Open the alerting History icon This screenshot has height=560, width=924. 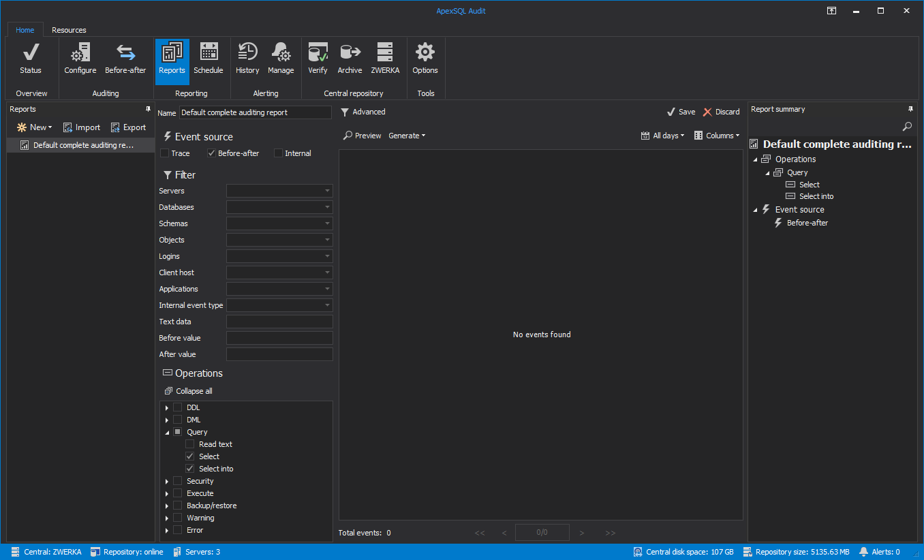[x=247, y=59]
